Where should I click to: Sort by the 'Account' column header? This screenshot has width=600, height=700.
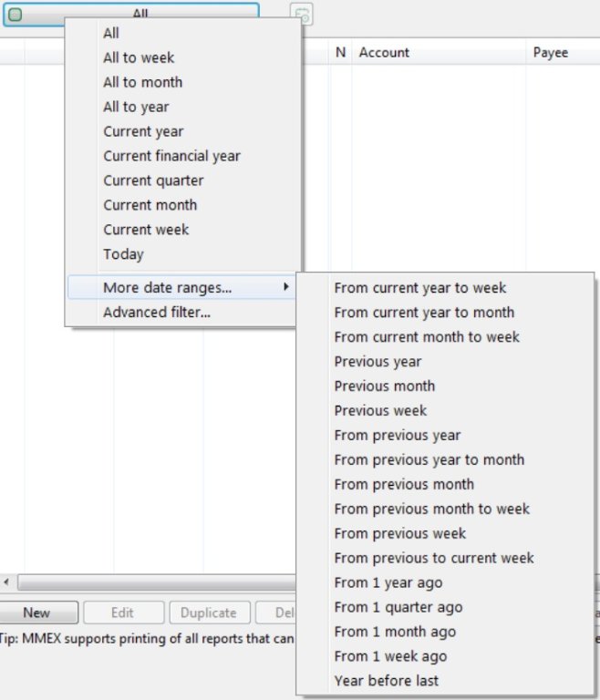[x=439, y=52]
